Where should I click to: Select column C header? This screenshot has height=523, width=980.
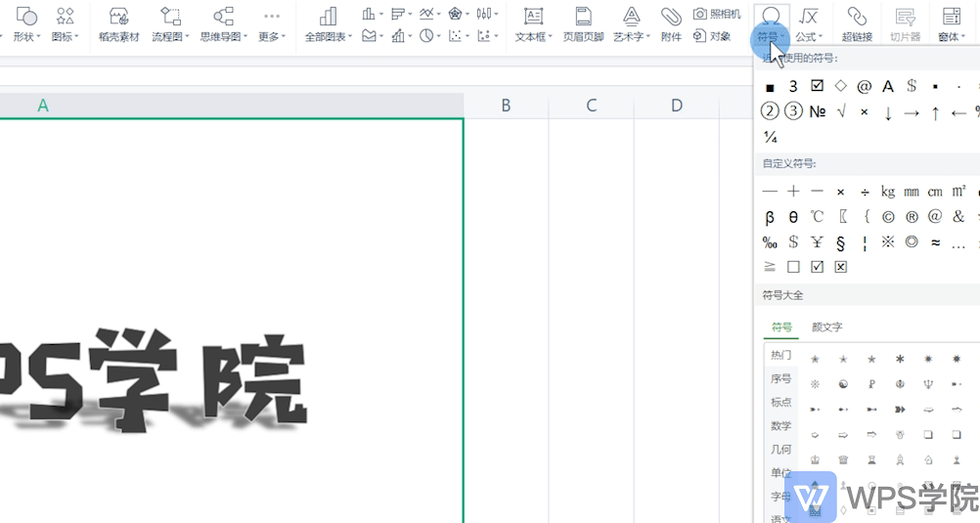coord(592,106)
